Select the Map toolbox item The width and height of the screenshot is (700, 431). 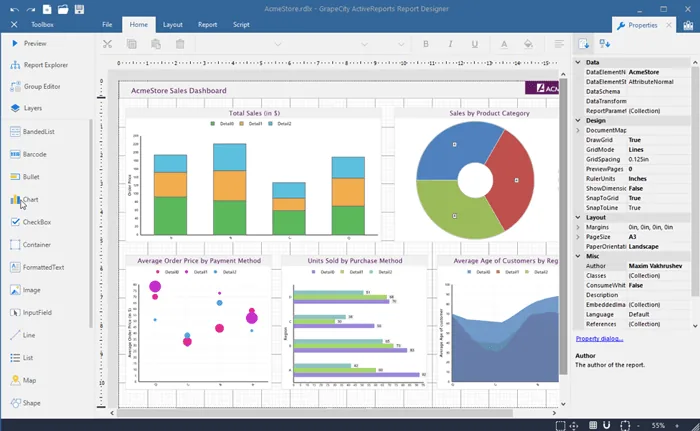23,380
